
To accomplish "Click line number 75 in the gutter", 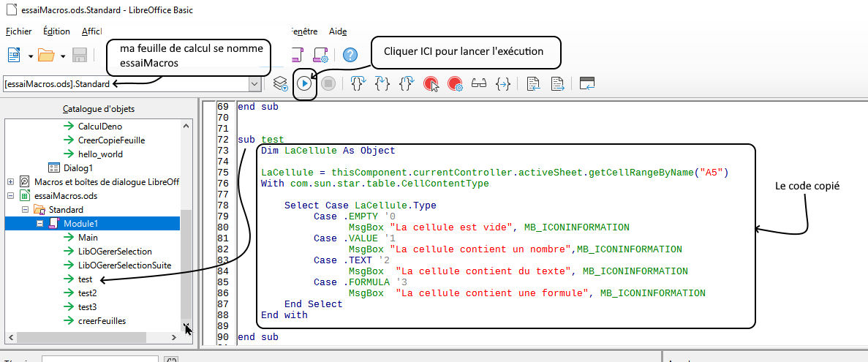I will click(223, 172).
